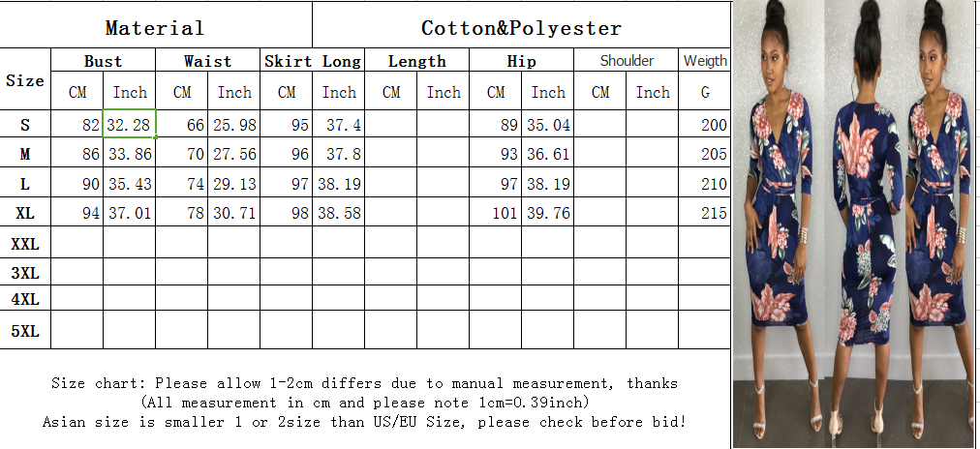Click the Shoulder column header
Viewport: 980px width, 449px height.
(626, 61)
